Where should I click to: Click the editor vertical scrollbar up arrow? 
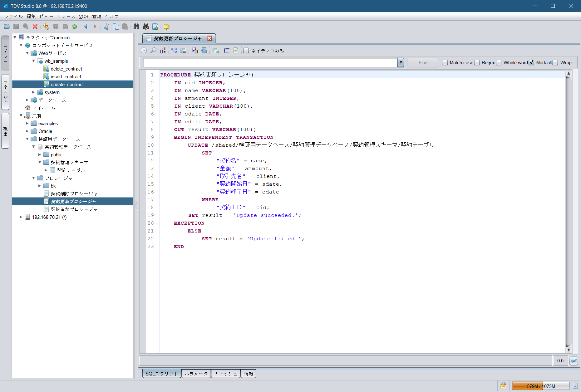pos(569,74)
